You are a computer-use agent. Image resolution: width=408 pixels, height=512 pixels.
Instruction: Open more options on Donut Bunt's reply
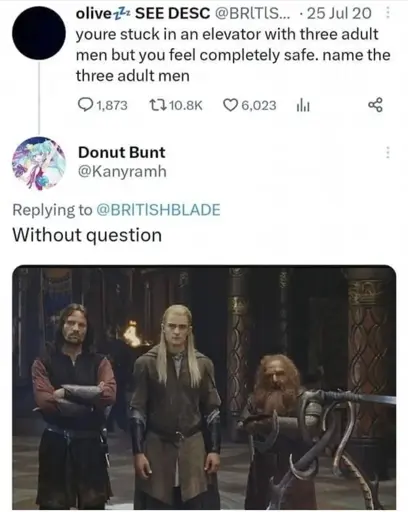click(x=387, y=152)
